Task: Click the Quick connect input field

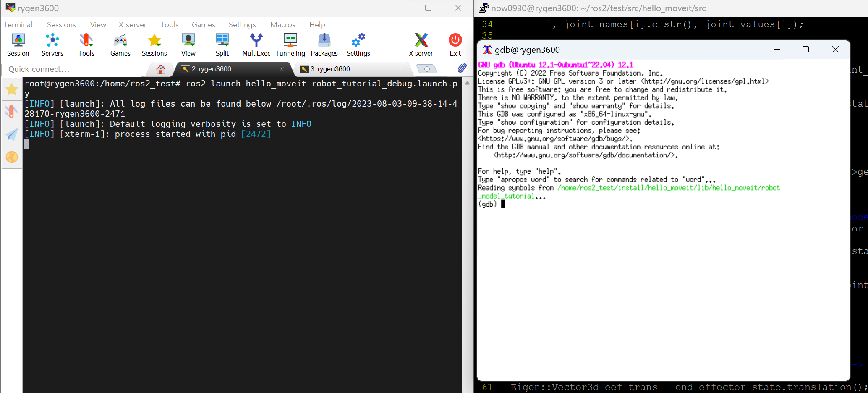Action: coord(71,69)
